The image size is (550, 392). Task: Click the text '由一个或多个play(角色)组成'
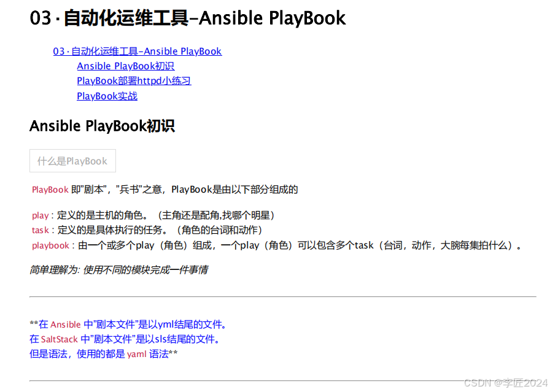tap(145, 245)
